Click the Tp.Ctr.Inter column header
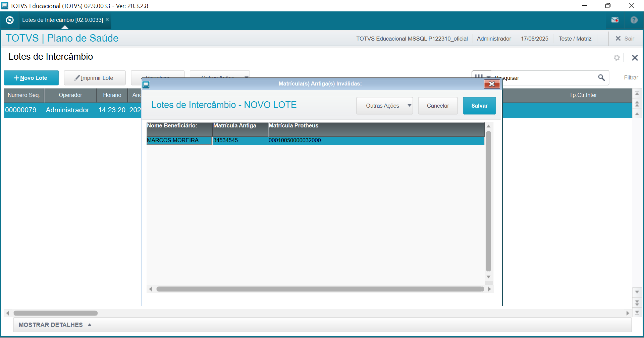 (583, 95)
